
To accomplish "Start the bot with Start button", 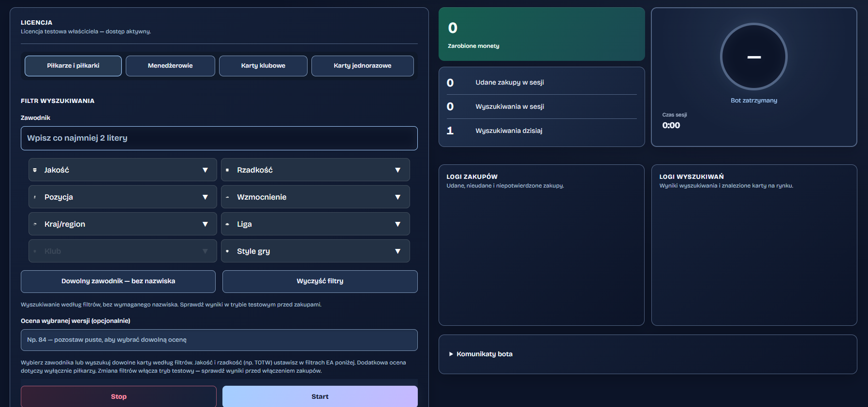I will [x=320, y=396].
